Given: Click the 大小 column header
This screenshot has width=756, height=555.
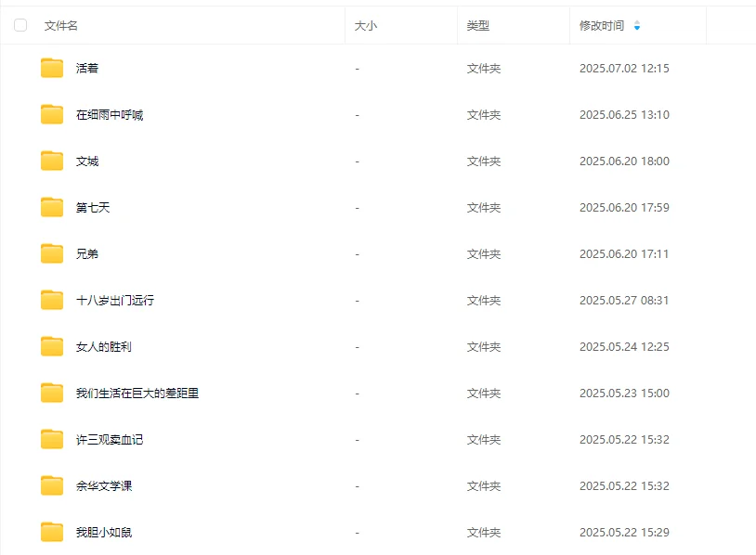Looking at the screenshot, I should (x=366, y=26).
